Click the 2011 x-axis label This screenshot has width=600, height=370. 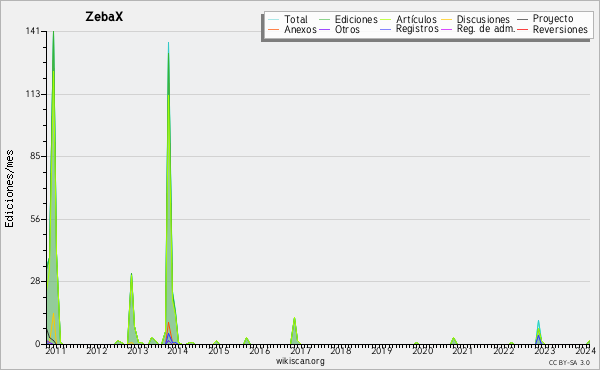click(x=55, y=350)
